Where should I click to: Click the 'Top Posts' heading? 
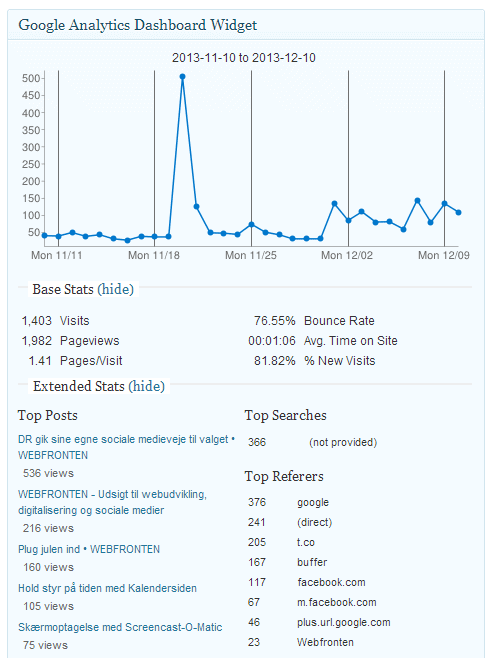click(47, 415)
